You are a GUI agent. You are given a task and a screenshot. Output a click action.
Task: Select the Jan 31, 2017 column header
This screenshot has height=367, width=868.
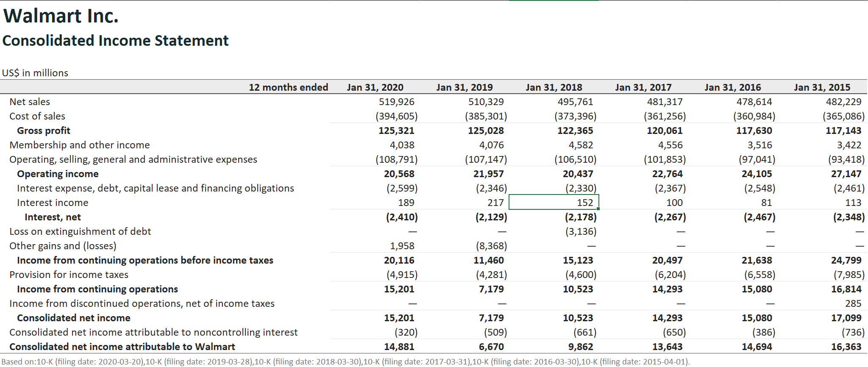643,87
